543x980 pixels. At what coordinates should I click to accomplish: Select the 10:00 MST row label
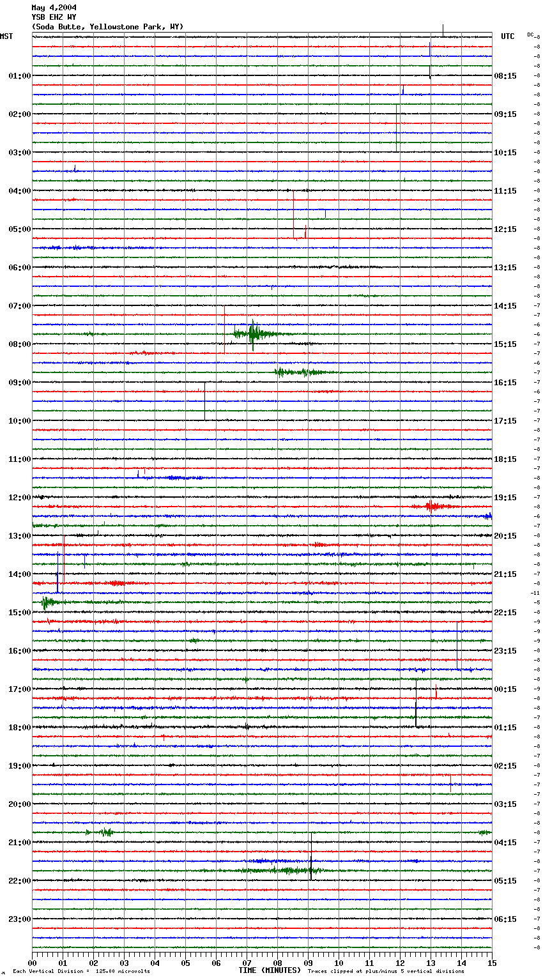(x=20, y=421)
